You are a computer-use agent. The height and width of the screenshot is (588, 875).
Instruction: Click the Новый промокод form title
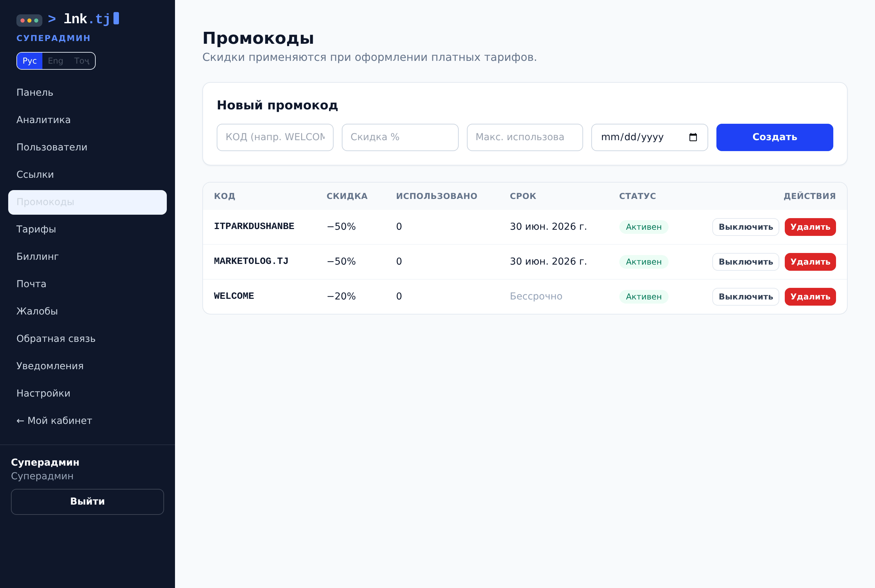click(277, 105)
